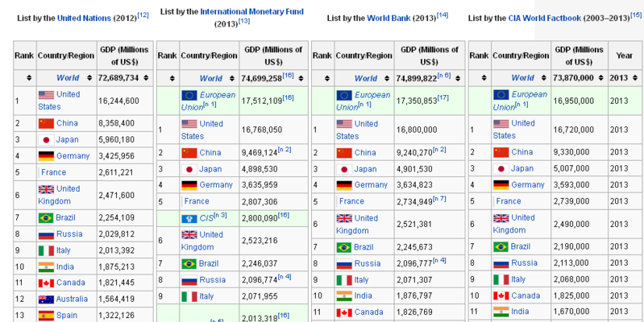Click the GDP value 72,689,734 for World
The width and height of the screenshot is (644, 322).
[x=119, y=78]
